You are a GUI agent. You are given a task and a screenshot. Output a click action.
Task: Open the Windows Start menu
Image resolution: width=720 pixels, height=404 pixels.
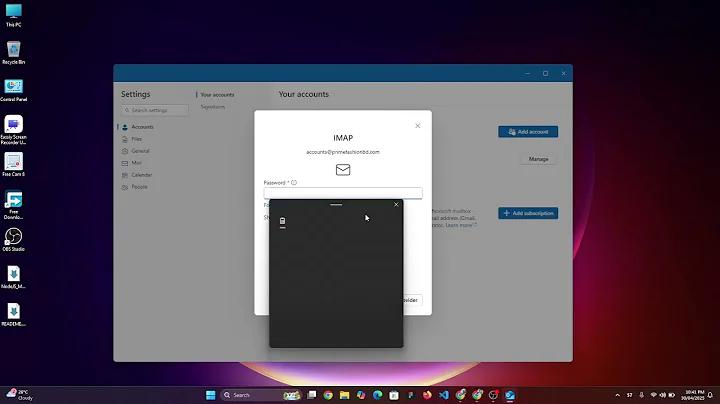click(211, 395)
